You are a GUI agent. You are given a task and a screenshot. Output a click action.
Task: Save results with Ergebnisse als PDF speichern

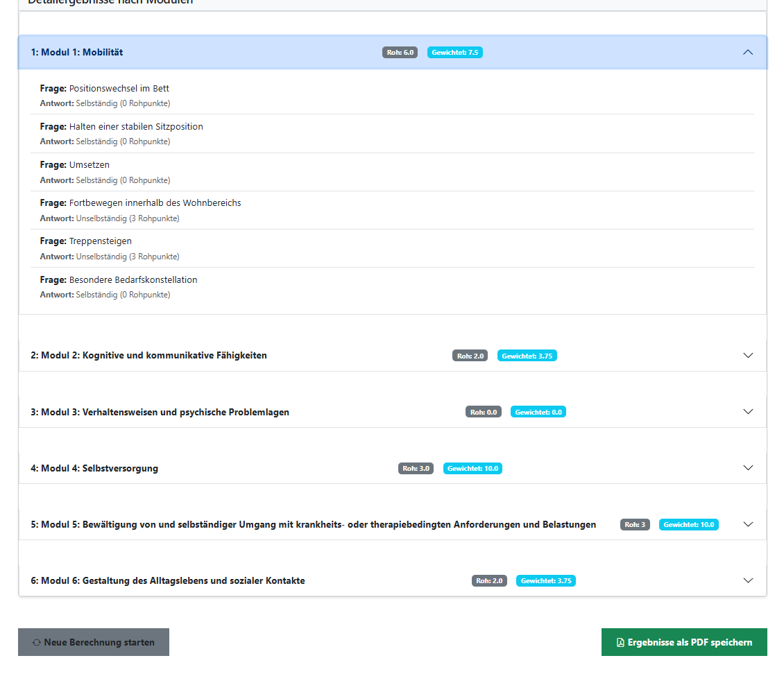click(x=683, y=642)
